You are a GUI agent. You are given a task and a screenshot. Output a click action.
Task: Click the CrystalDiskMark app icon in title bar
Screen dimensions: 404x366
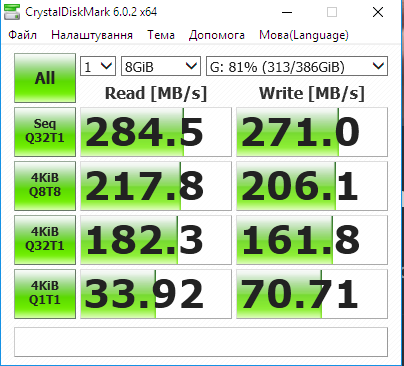tap(12, 12)
